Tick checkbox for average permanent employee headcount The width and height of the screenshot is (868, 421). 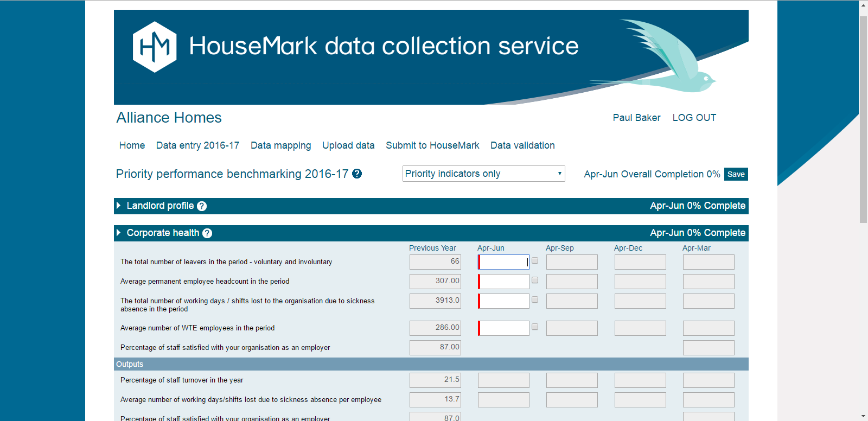pyautogui.click(x=535, y=280)
